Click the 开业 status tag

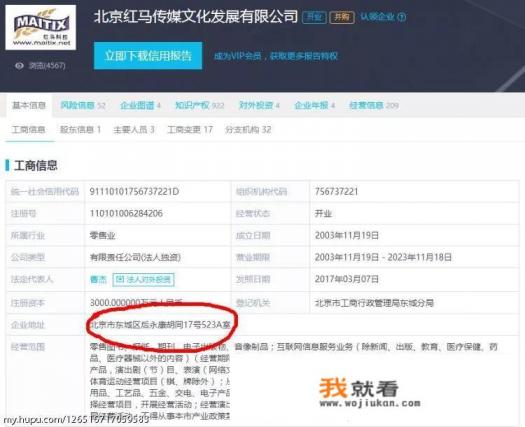(x=314, y=17)
